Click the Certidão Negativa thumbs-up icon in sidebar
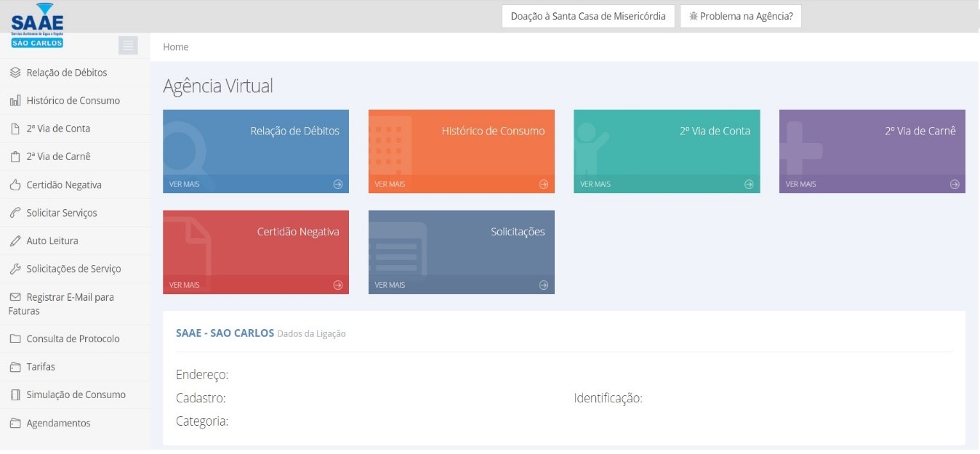The height and width of the screenshot is (454, 980). 15,185
